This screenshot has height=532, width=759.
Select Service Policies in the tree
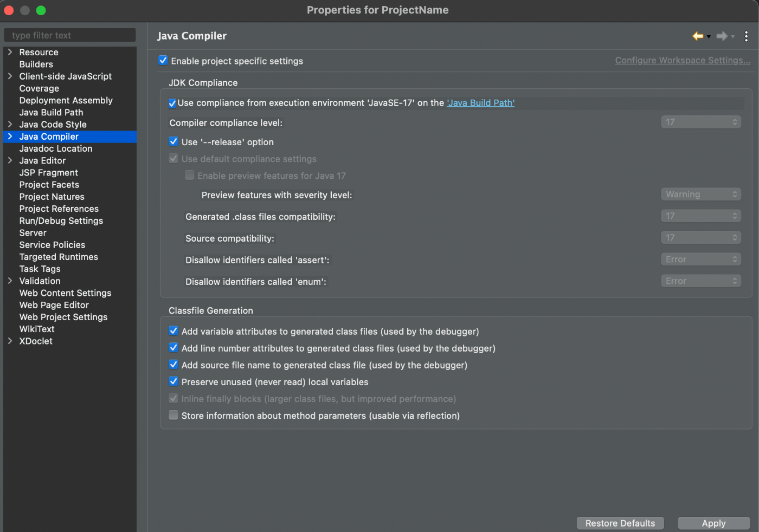pyautogui.click(x=53, y=245)
